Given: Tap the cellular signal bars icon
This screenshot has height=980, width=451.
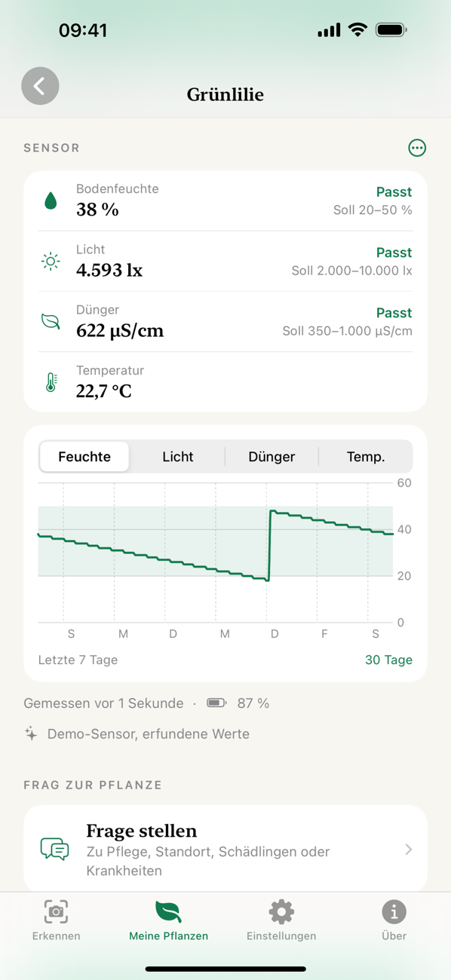Looking at the screenshot, I should click(x=329, y=30).
